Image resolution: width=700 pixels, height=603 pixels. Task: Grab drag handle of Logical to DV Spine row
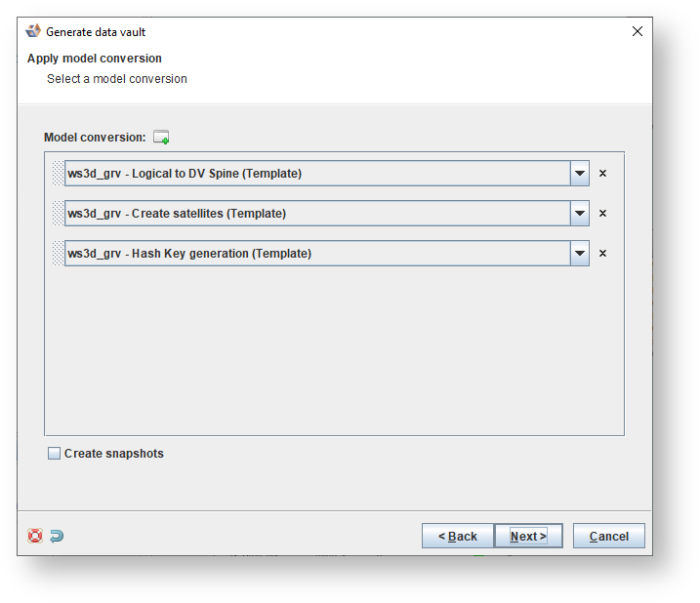click(x=57, y=174)
